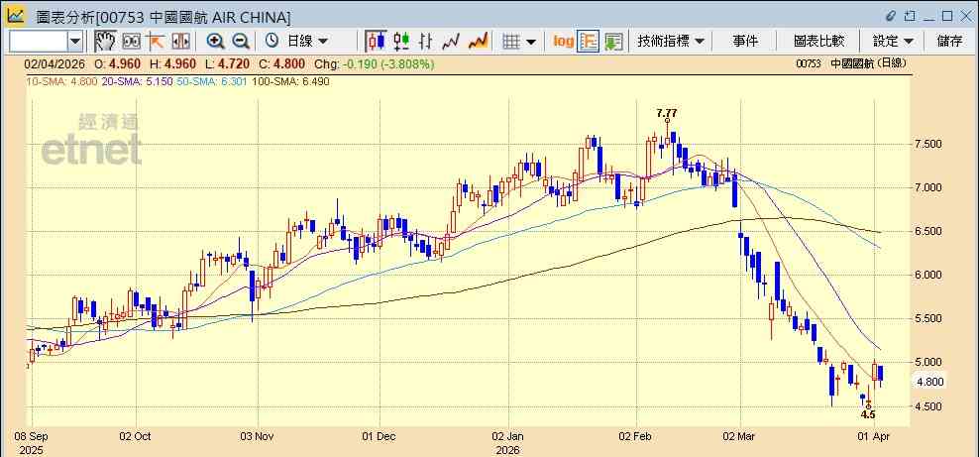Screen dimensions: 980x457
Task: Click the L: 4.720 low value
Action: (228, 63)
